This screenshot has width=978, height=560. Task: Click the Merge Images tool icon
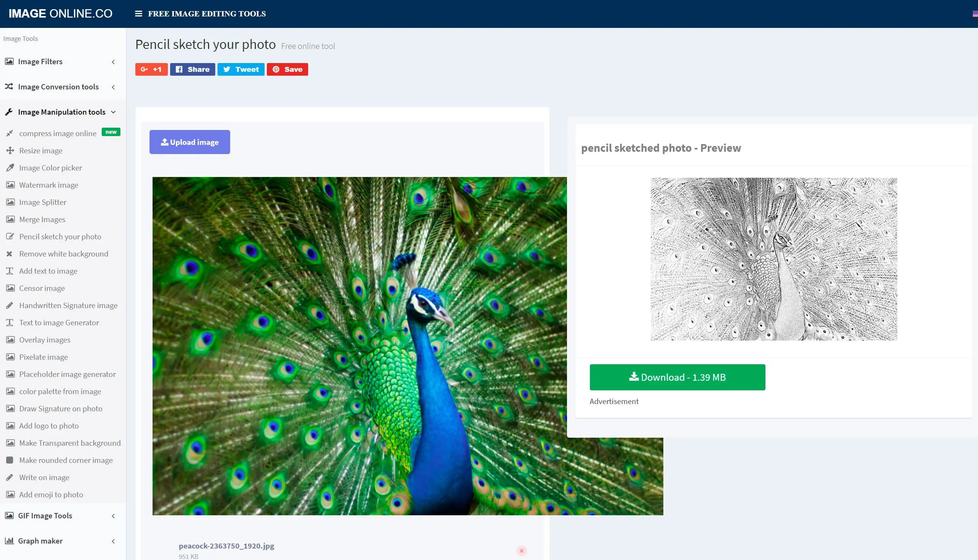(10, 219)
